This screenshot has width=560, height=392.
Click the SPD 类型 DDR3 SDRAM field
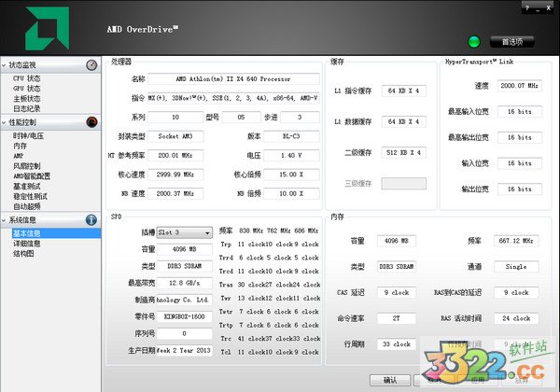tap(184, 266)
